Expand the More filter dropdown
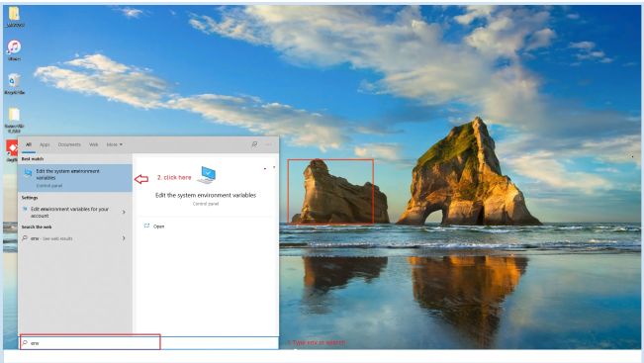Image resolution: width=644 pixels, height=363 pixels. 114,144
